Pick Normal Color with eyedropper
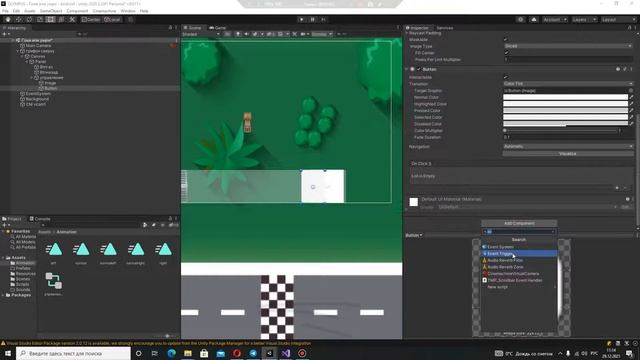Viewport: 640px width, 360px height. (631, 97)
